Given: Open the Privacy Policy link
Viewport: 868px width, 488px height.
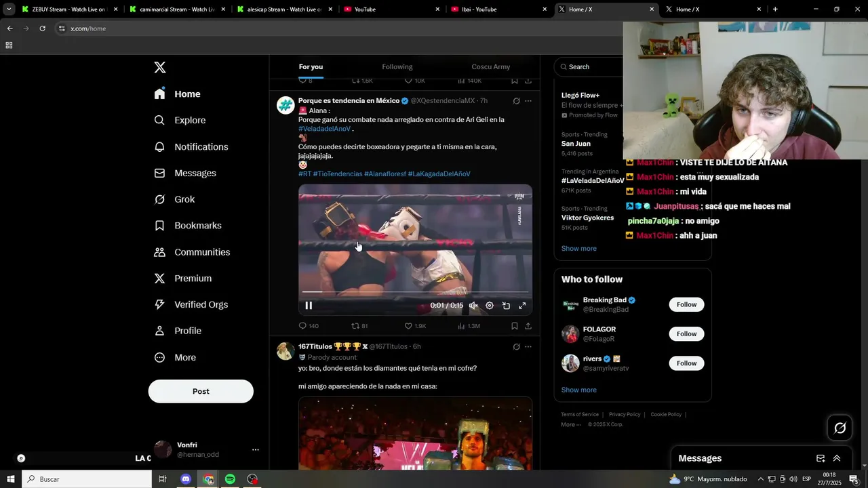Looking at the screenshot, I should pos(625,415).
